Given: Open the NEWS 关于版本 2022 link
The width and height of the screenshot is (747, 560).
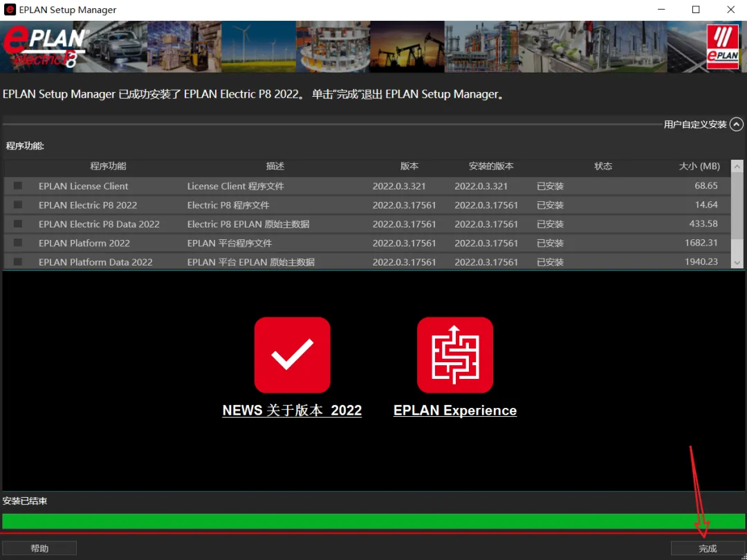Looking at the screenshot, I should pyautogui.click(x=292, y=411).
